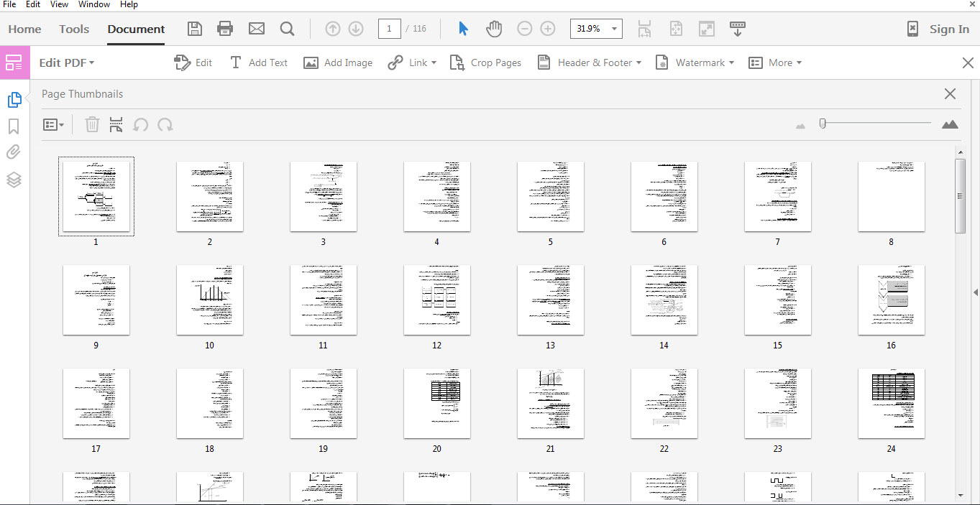Open the View menu
Image resolution: width=980 pixels, height=505 pixels.
click(59, 4)
